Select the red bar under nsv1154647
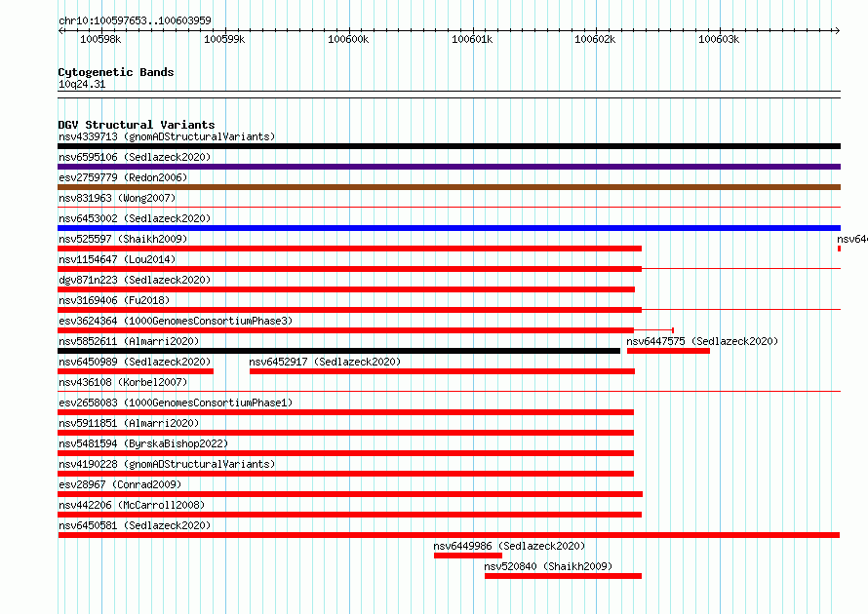 [x=349, y=269]
